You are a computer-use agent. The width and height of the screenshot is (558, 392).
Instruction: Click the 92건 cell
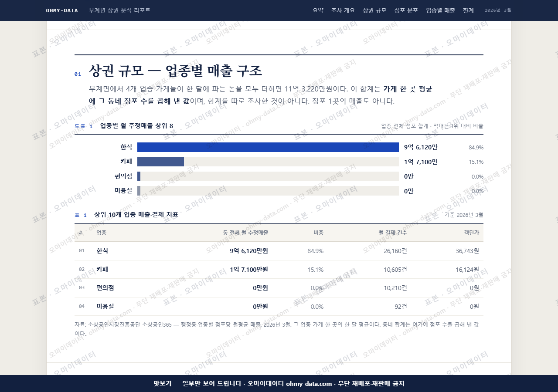coord(401,306)
